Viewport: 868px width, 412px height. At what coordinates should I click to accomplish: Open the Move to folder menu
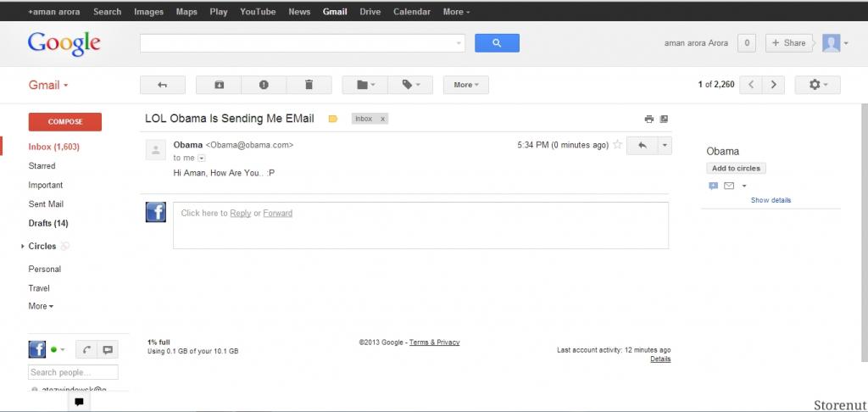[364, 85]
